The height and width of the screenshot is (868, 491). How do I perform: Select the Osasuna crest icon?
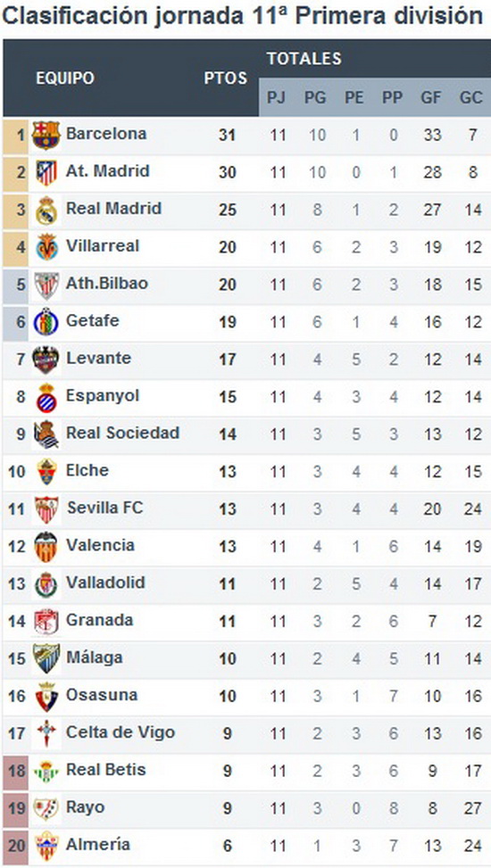coord(46,697)
